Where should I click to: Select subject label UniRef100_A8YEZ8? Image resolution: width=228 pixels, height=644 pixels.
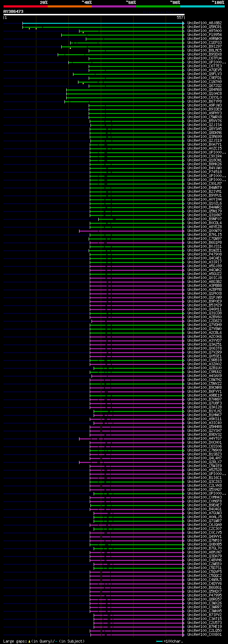click(x=204, y=227)
